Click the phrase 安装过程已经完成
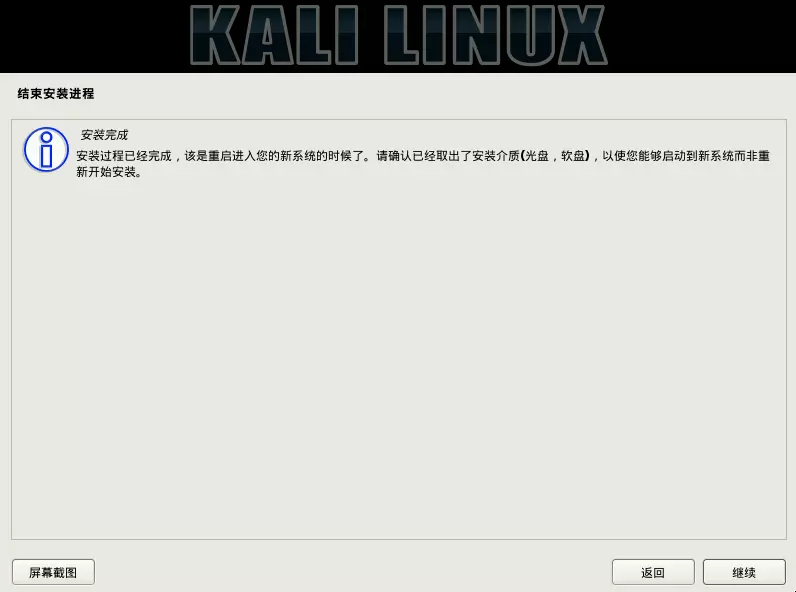Screen dimensions: 796x592 pyautogui.click(x=124, y=156)
